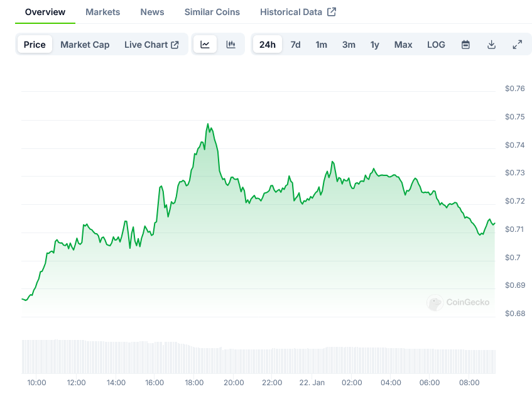Click external link icon beside Historical Data
Image resolution: width=532 pixels, height=394 pixels.
(332, 12)
